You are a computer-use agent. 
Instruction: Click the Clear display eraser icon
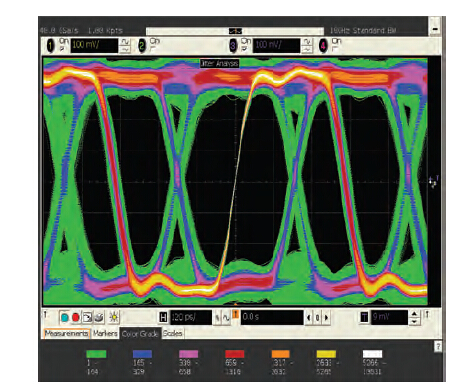[x=99, y=318]
